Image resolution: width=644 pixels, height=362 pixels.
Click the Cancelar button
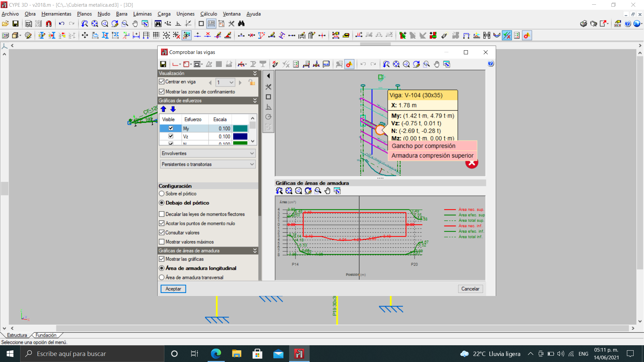coord(470,289)
